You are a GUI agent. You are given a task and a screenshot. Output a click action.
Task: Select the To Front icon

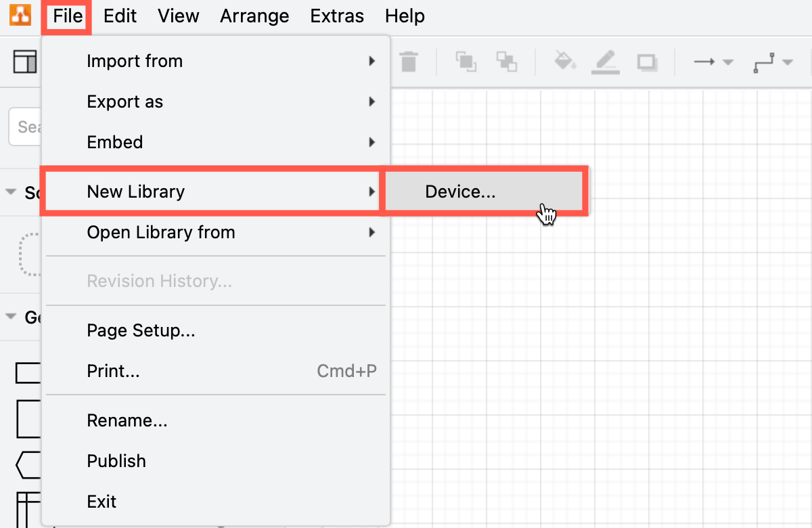pyautogui.click(x=466, y=62)
